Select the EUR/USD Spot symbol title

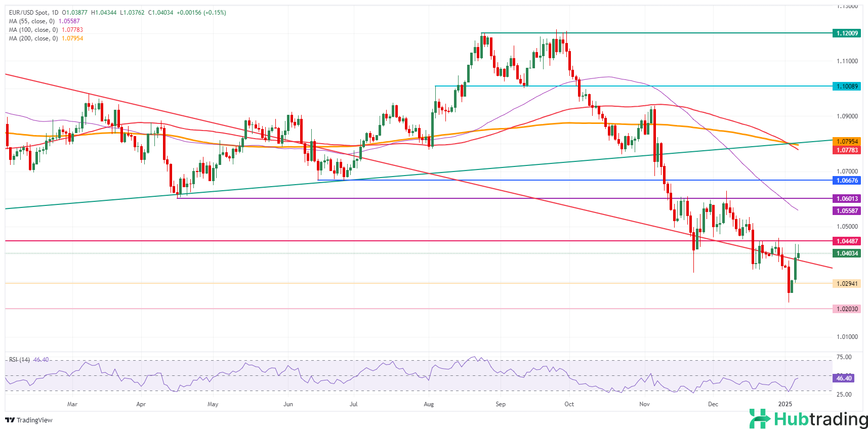pos(33,13)
